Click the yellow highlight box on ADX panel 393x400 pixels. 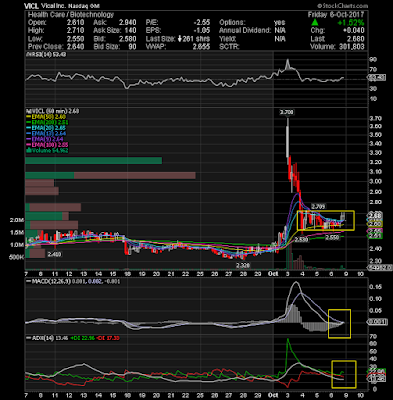pos(344,374)
